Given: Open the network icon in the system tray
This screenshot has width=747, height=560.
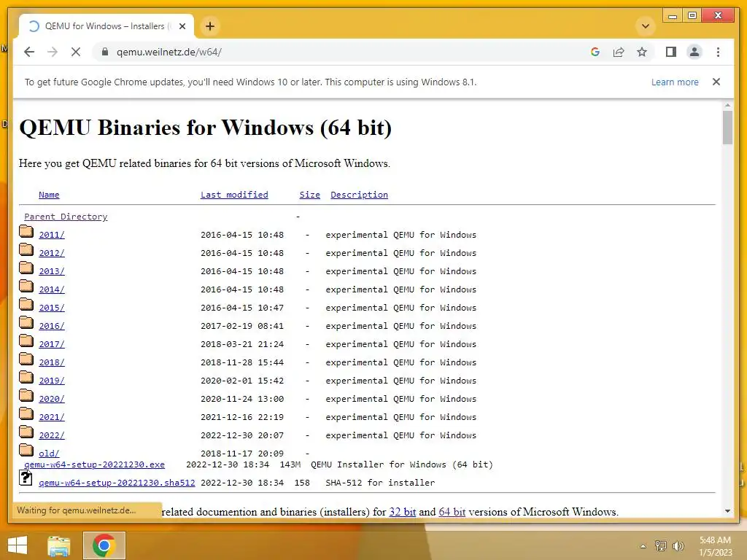Looking at the screenshot, I should tap(661, 545).
